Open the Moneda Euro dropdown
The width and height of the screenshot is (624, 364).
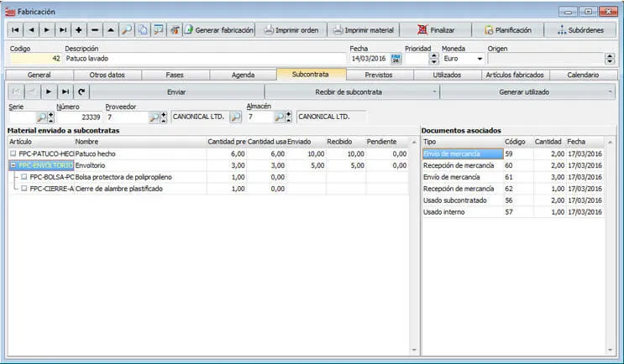pos(480,59)
